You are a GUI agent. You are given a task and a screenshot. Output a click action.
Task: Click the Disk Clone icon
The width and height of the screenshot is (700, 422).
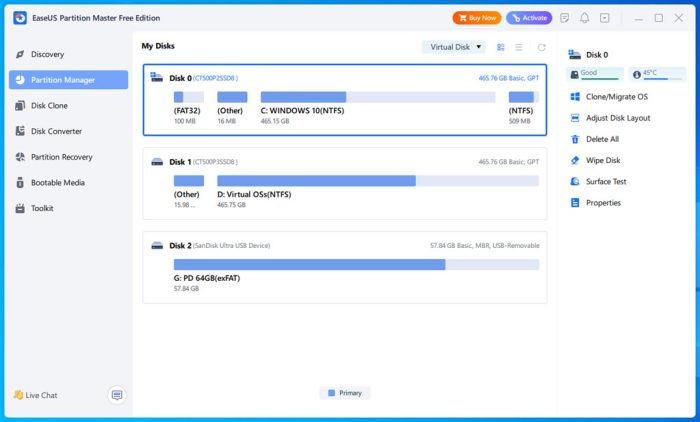(20, 106)
